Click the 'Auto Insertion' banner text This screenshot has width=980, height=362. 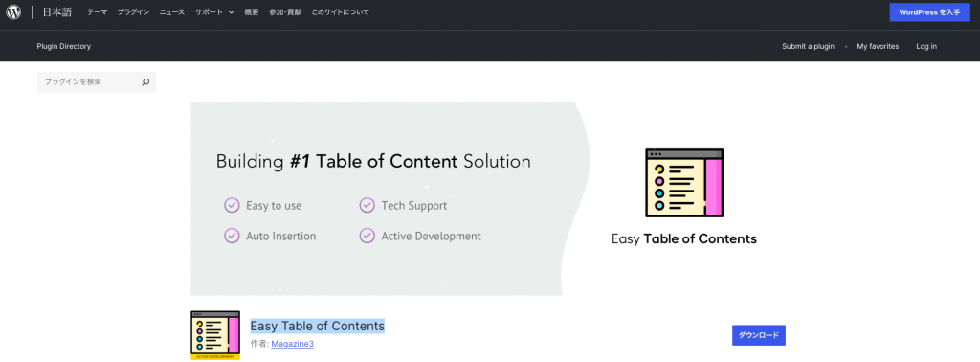click(280, 237)
